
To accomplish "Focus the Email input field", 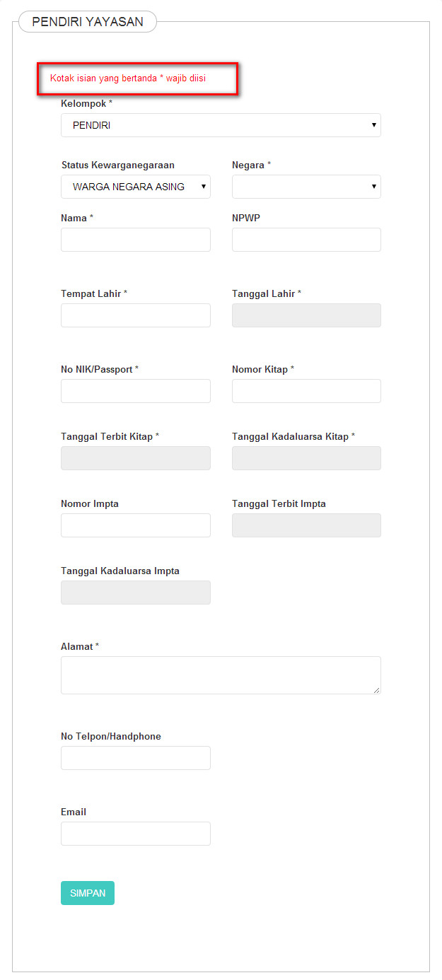I will click(x=136, y=834).
